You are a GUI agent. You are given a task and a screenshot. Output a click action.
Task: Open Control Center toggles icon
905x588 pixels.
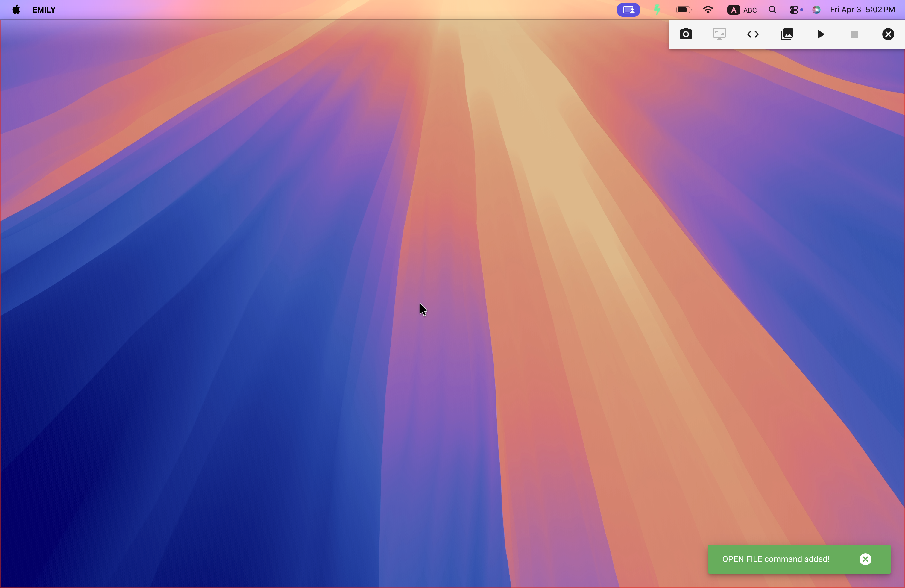tap(795, 10)
